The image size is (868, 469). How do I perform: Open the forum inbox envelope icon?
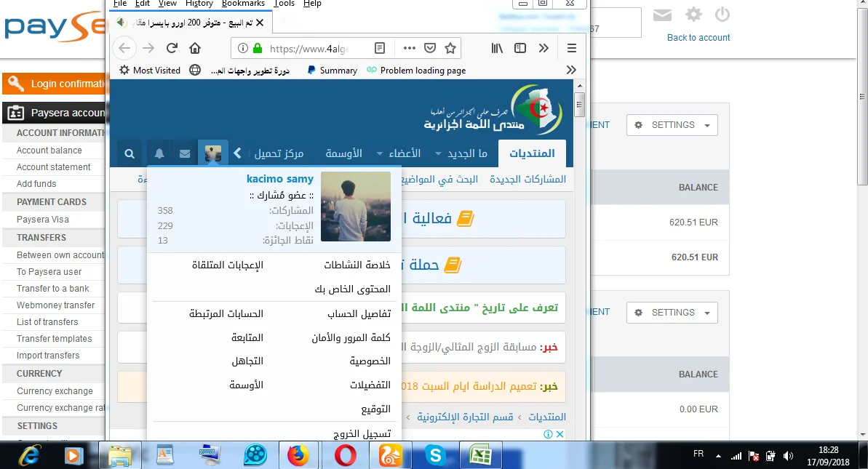tap(185, 154)
